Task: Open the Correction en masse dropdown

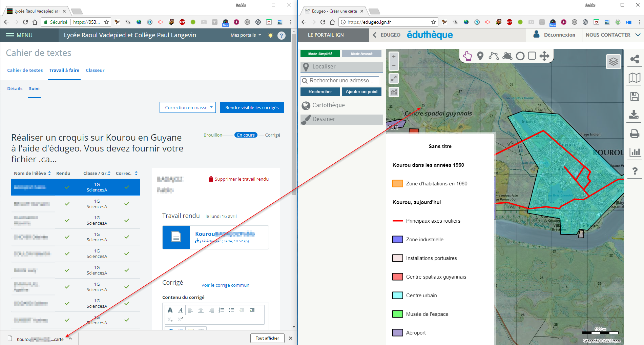Action: coord(188,107)
